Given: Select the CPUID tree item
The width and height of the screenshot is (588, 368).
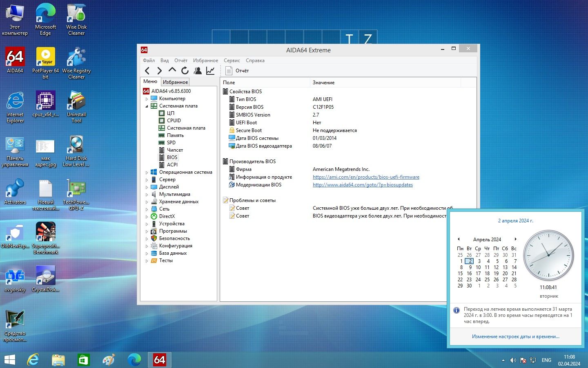Looking at the screenshot, I should tap(174, 121).
